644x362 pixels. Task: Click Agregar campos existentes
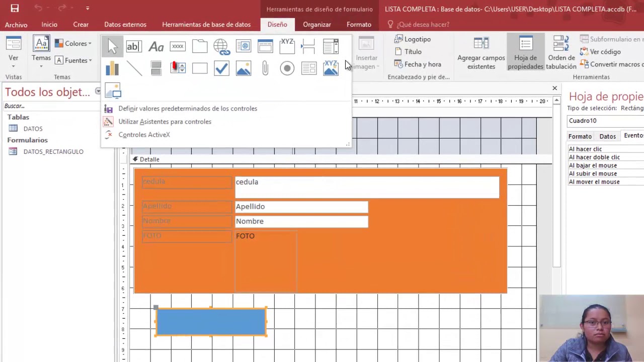pyautogui.click(x=481, y=53)
